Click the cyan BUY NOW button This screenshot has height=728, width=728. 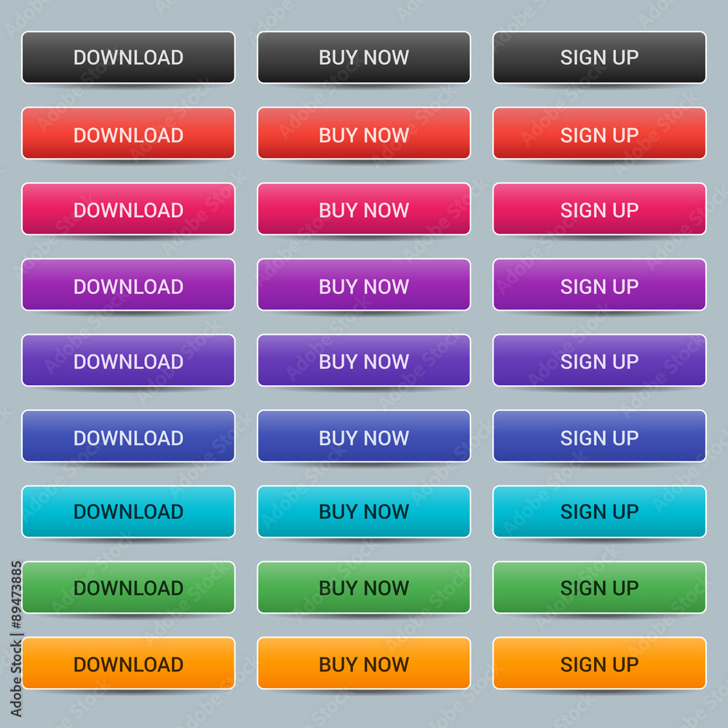pos(364,512)
